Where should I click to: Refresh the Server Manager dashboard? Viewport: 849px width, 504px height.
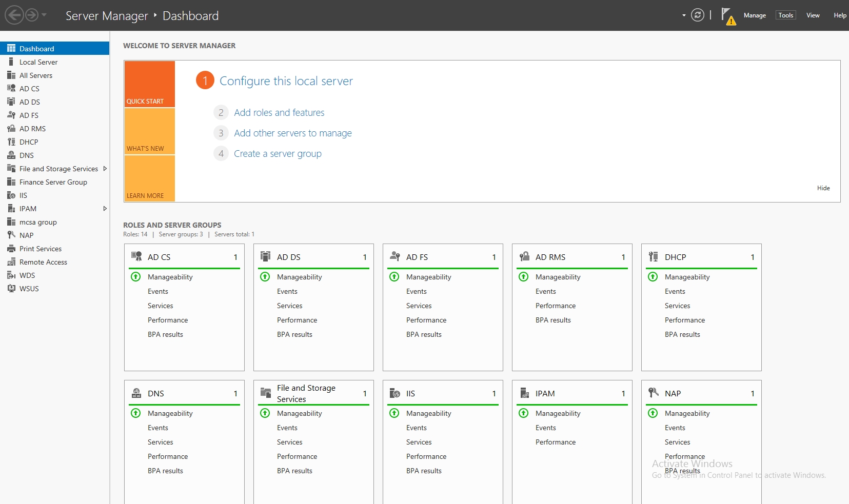[697, 15]
